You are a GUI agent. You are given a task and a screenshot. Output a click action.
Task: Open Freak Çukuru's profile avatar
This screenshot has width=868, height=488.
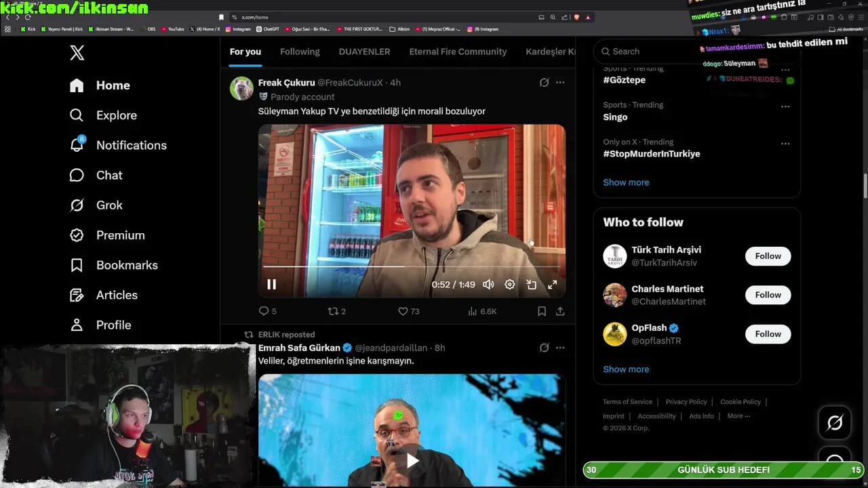point(241,89)
